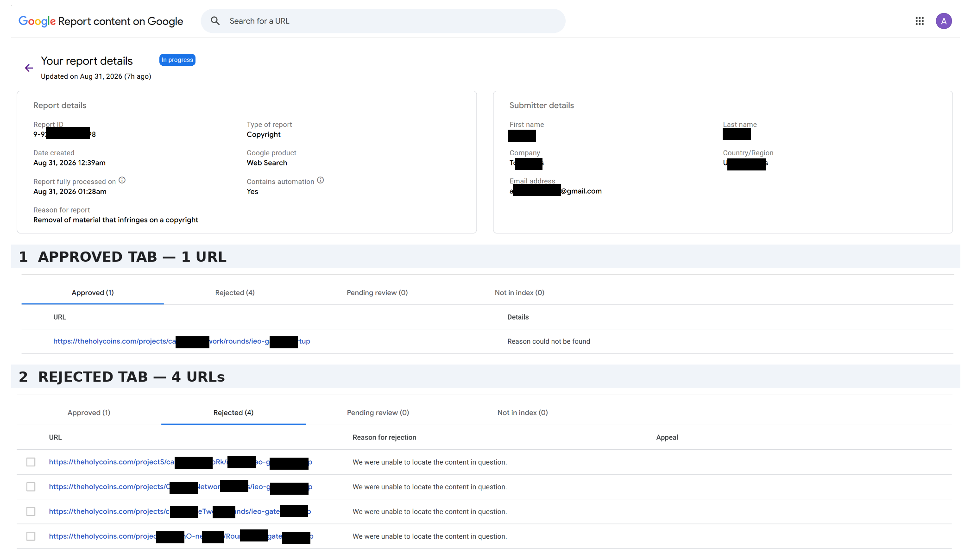Viewport: 971px width, 560px height.
Task: Open rejected URL starting with projectS/ca
Action: click(x=181, y=462)
